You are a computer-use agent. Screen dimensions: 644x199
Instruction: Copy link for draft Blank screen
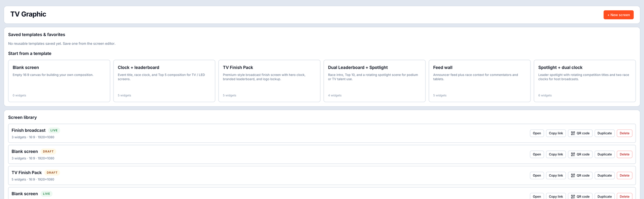[x=556, y=154]
